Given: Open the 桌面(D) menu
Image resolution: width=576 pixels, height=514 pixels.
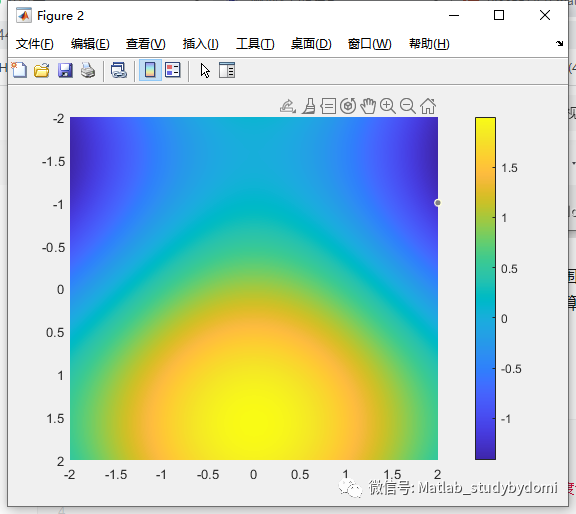Looking at the screenshot, I should (311, 44).
